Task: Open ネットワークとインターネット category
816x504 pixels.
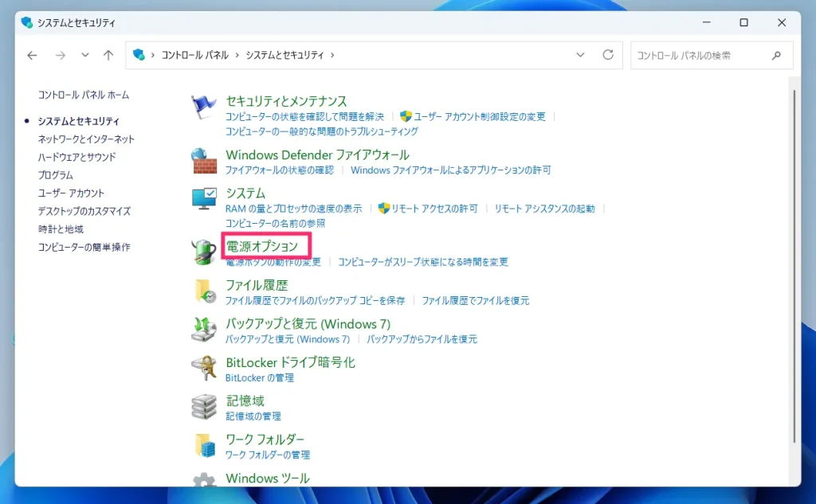Action: (86, 139)
